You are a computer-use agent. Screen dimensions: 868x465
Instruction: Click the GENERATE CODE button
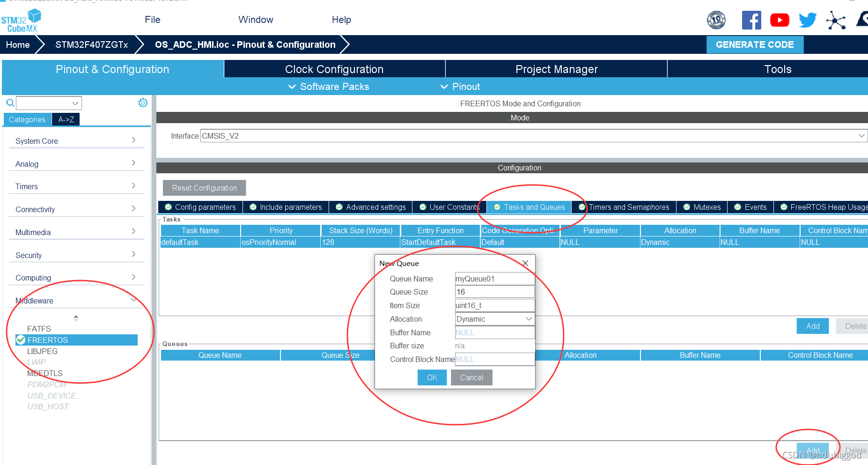tap(755, 44)
